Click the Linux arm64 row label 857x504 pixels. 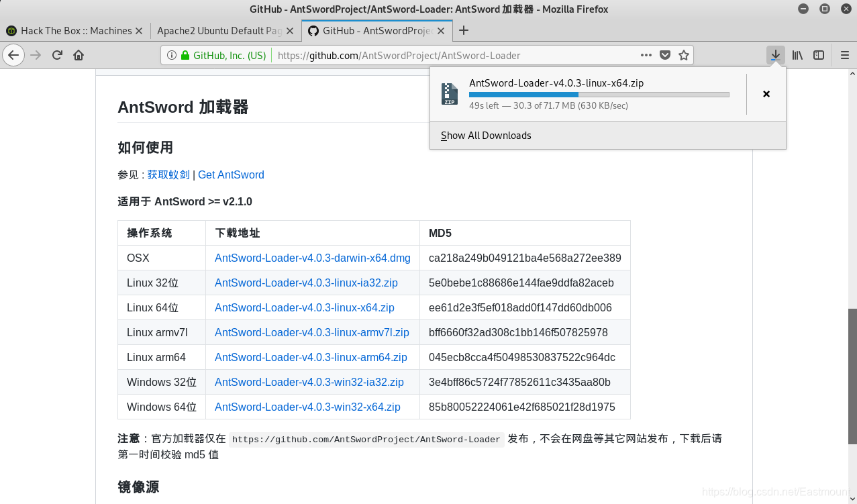tap(156, 357)
